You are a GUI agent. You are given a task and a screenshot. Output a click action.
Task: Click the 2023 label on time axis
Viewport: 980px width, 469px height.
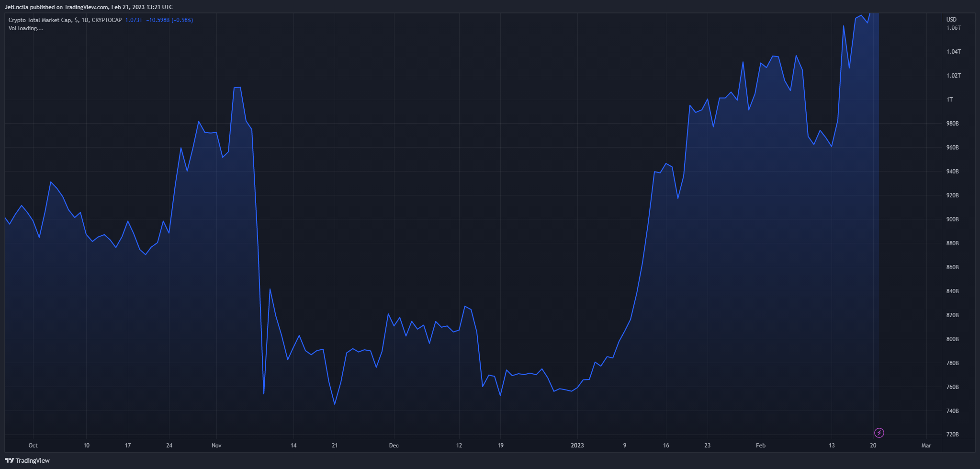coord(577,446)
